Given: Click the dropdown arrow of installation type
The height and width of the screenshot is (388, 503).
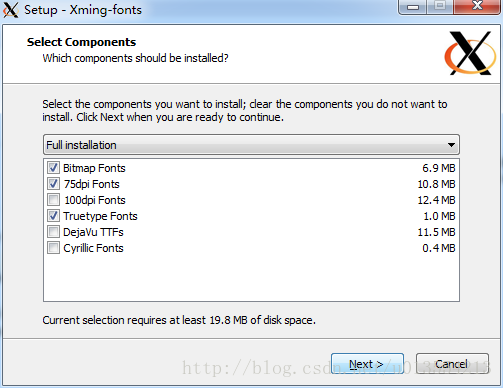Looking at the screenshot, I should (x=451, y=145).
